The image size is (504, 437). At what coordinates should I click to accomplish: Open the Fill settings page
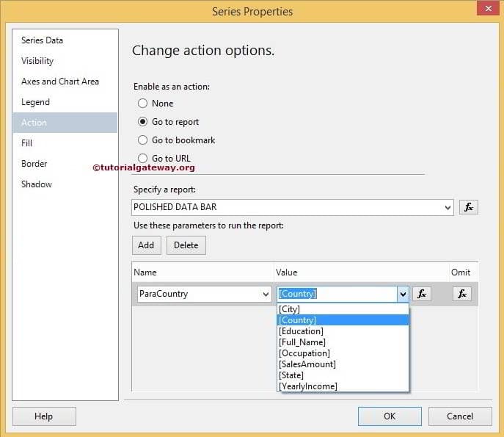click(x=27, y=143)
